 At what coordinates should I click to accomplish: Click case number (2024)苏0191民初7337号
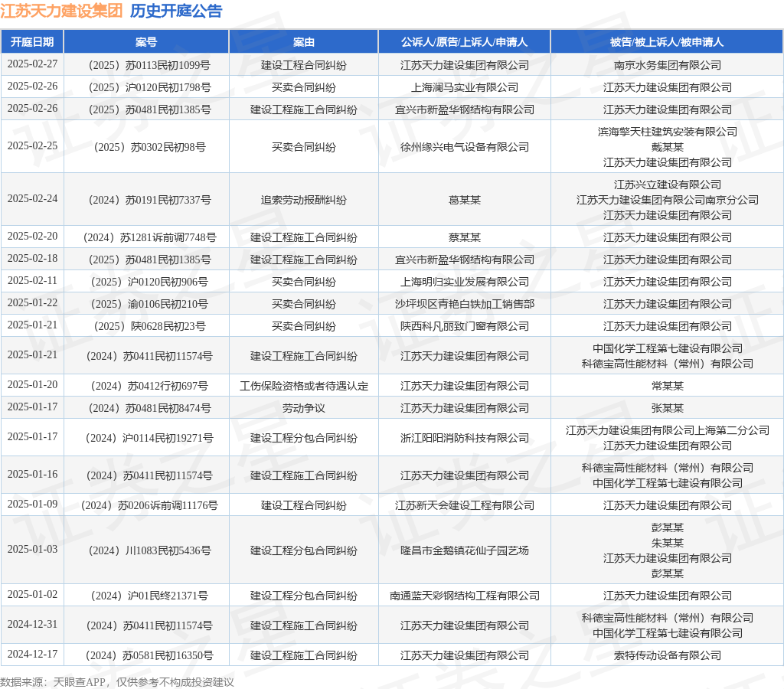tap(149, 200)
